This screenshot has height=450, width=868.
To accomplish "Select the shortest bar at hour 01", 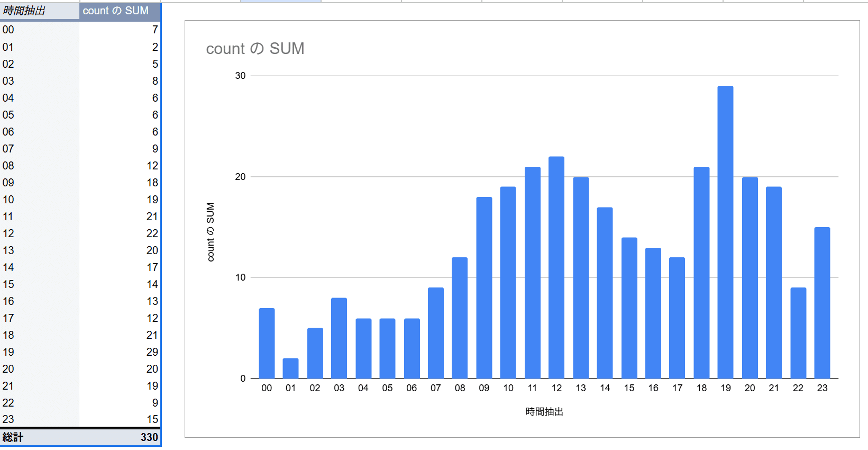I will pos(290,368).
